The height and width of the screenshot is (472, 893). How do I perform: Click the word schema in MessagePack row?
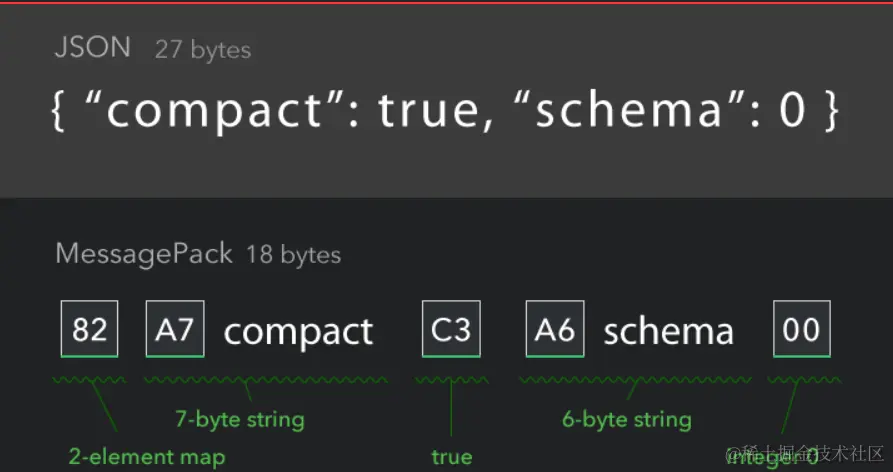pos(669,332)
